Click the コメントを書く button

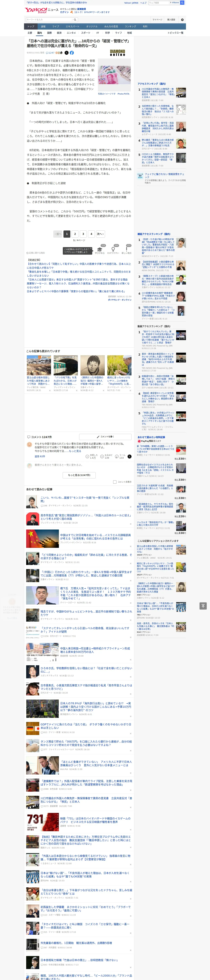click(105, 437)
